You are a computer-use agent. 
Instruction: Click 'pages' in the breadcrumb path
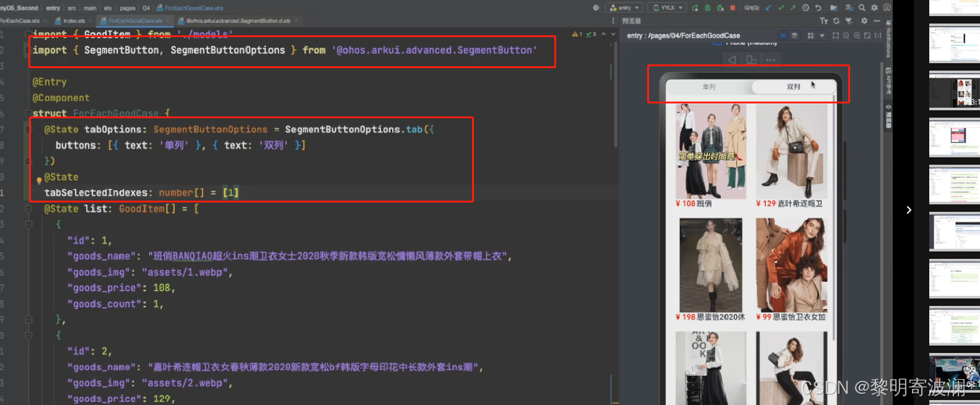coord(127,8)
